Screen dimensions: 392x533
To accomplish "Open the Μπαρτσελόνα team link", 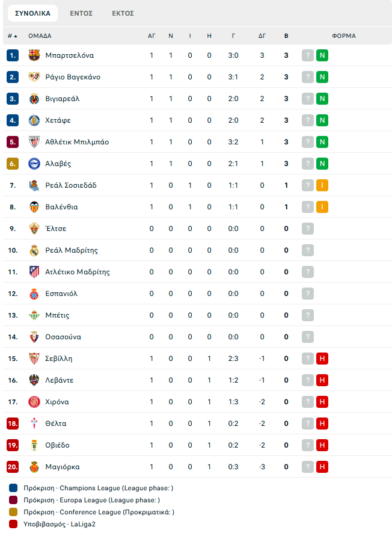I will pyautogui.click(x=70, y=55).
